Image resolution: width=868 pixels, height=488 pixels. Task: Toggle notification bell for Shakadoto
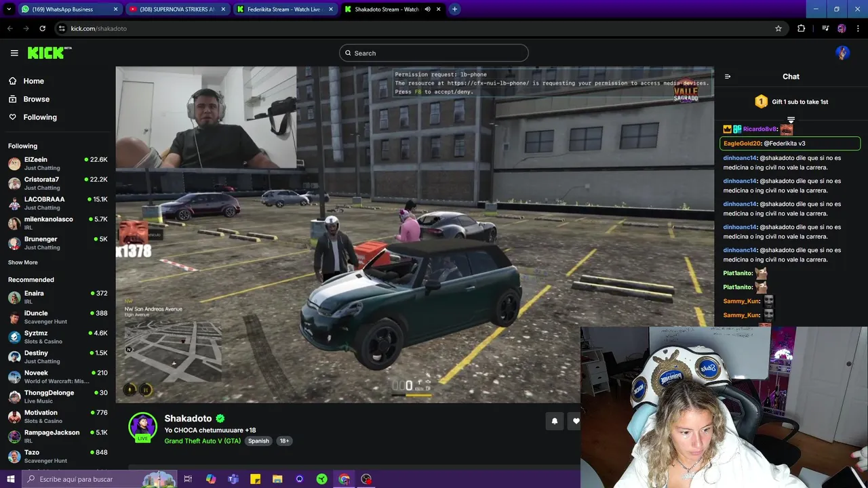point(555,421)
